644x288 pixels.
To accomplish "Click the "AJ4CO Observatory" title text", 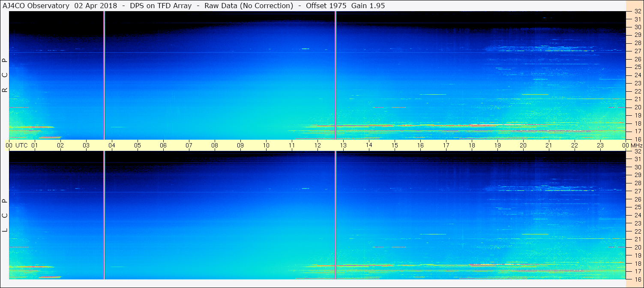I will (36, 6).
